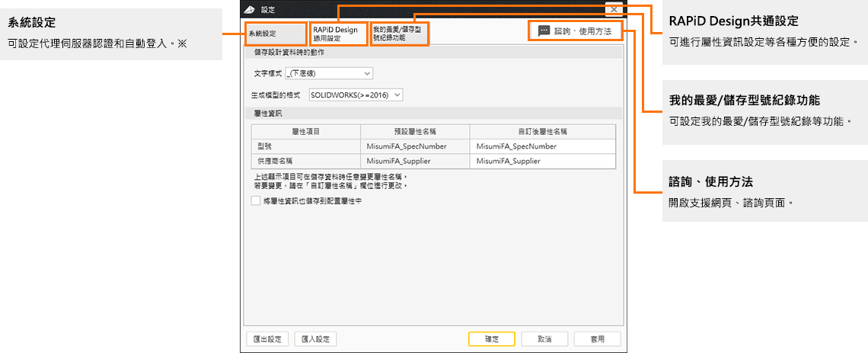This screenshot has height=353, width=868.
Task: Open 我的最愛/儲存型號紀錄功能 tab
Action: pyautogui.click(x=400, y=34)
